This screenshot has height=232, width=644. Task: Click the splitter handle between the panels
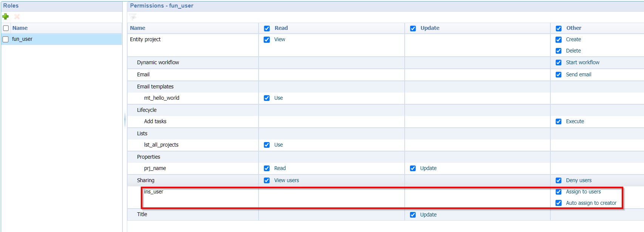coord(125,120)
